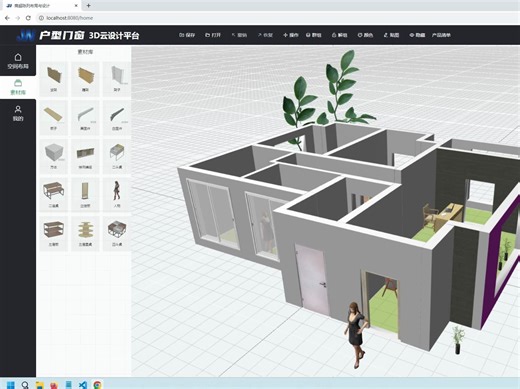520x389 pixels.
Task: Click the 解组 ungroup button in toolbar
Action: click(x=339, y=35)
